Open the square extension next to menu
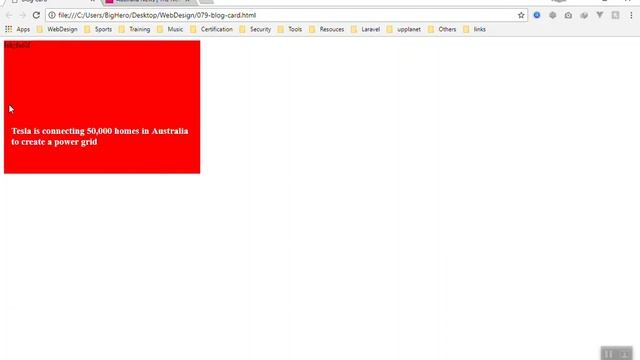Screen dimensions: 640x360 click(615, 15)
